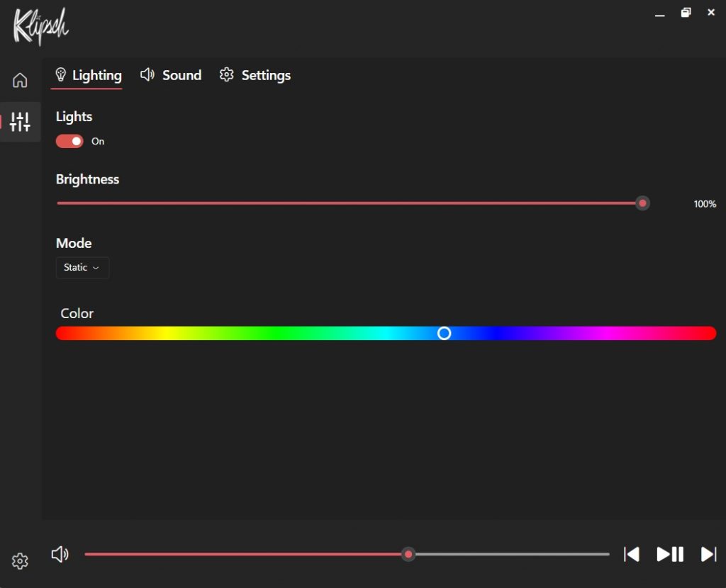Skip to next track
This screenshot has height=588, width=726.
click(708, 554)
